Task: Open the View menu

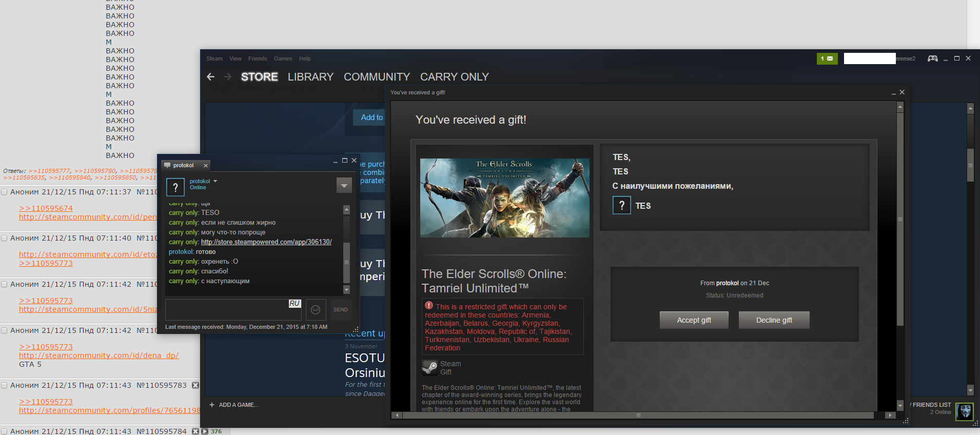Action: click(x=236, y=58)
